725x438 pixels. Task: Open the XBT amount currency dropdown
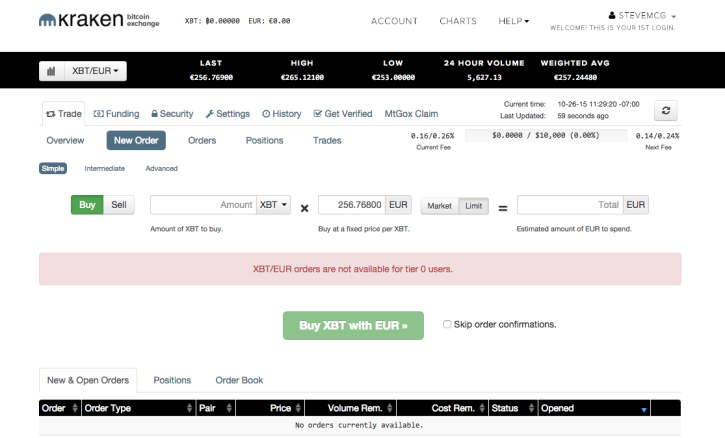coord(273,205)
